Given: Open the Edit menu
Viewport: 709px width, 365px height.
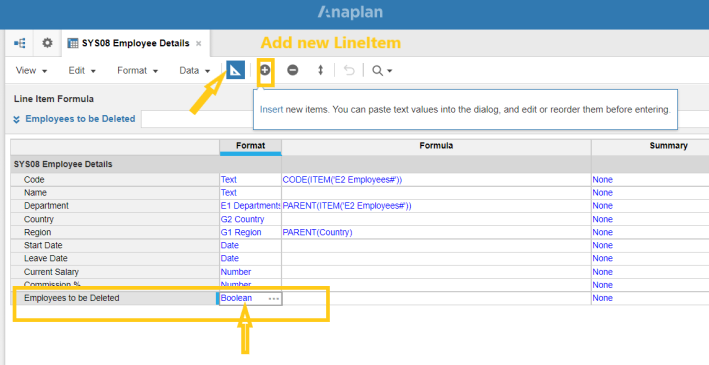Looking at the screenshot, I should 82,71.
